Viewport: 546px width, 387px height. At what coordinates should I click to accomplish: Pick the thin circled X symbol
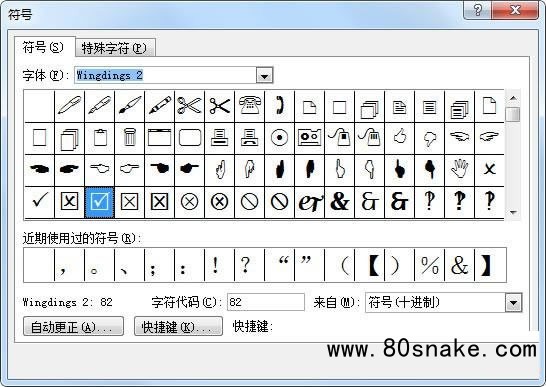point(190,202)
